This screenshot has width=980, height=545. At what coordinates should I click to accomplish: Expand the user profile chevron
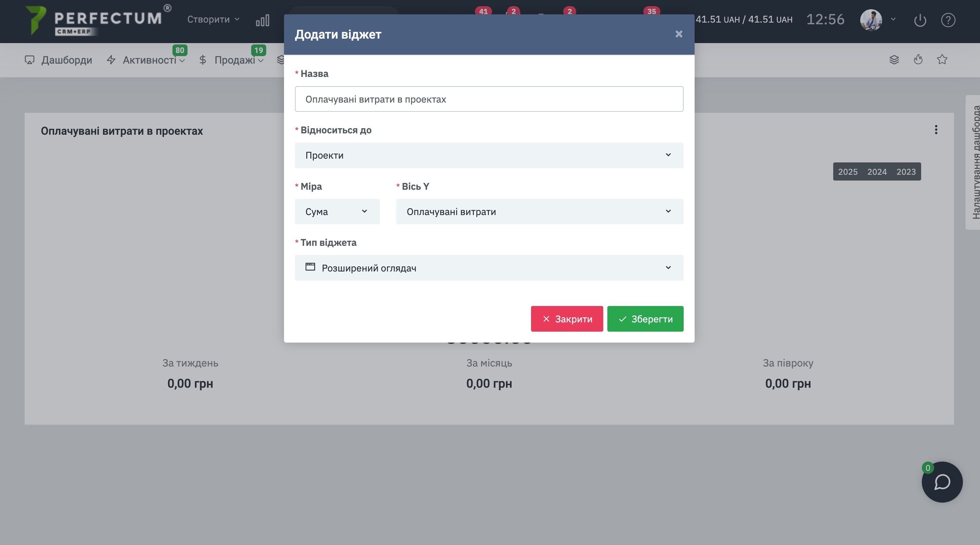tap(893, 19)
